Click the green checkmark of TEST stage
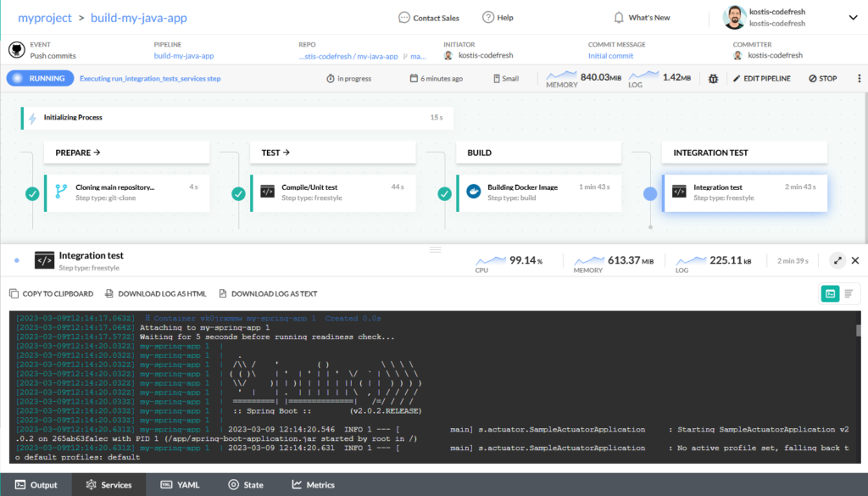 click(x=238, y=194)
